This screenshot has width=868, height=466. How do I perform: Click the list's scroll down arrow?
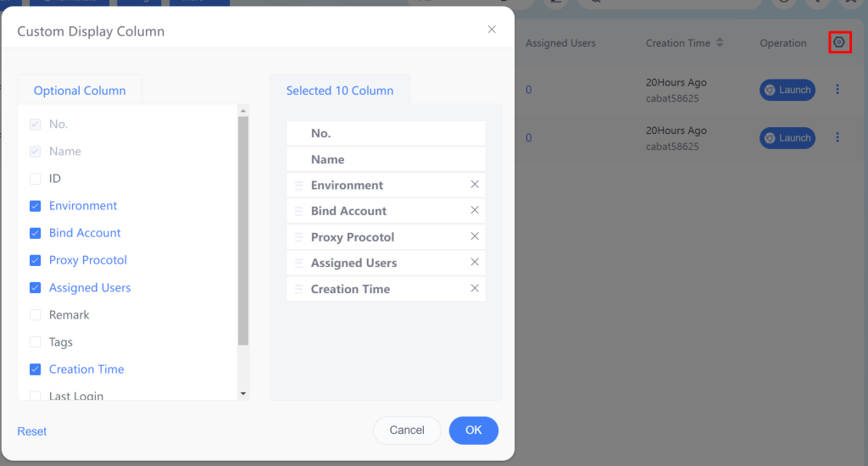point(243,394)
